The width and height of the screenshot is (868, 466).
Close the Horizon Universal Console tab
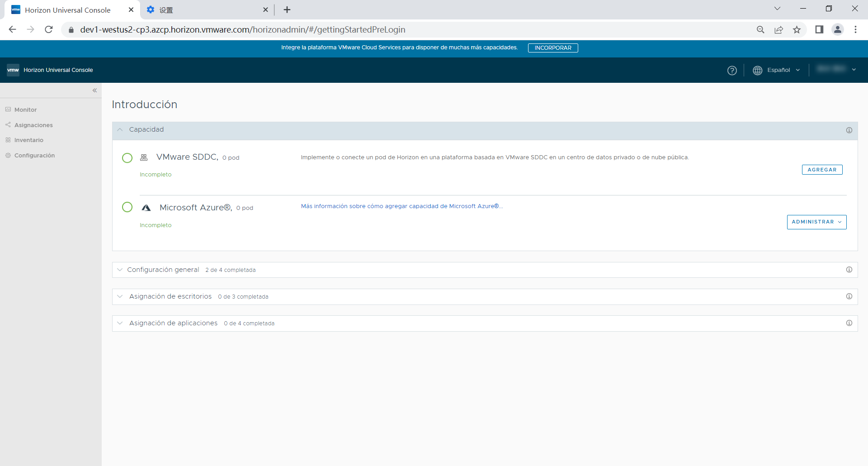tap(131, 10)
